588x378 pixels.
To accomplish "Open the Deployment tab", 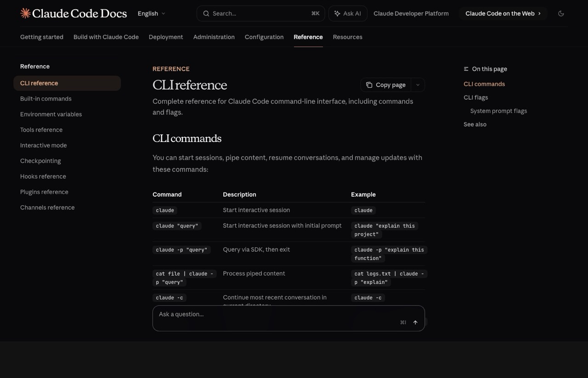I will coord(166,37).
